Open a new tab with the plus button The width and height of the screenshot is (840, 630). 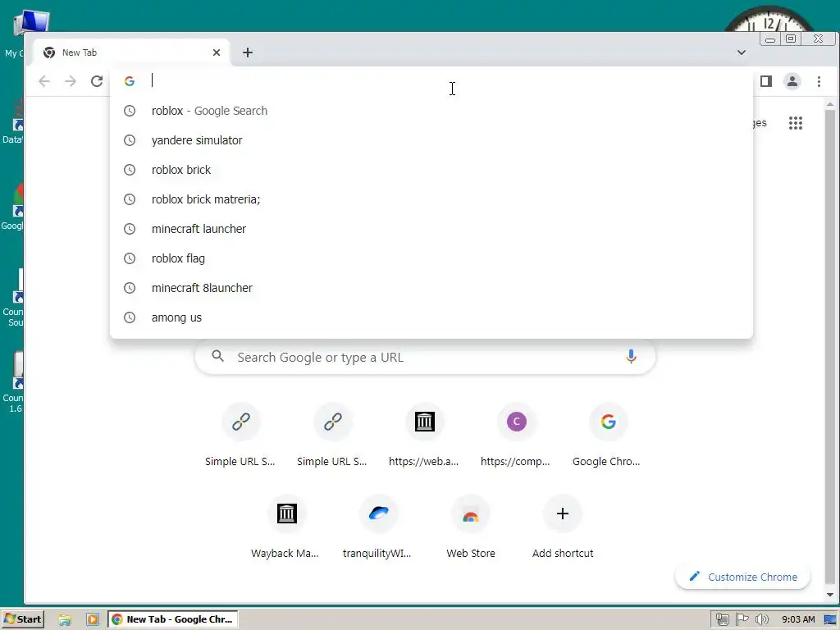tap(248, 52)
